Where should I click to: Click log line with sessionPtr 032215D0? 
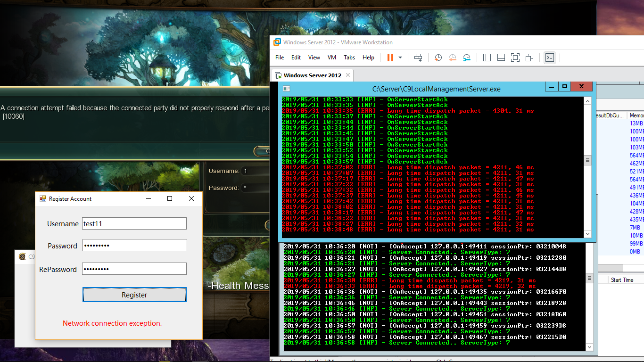pos(425,337)
